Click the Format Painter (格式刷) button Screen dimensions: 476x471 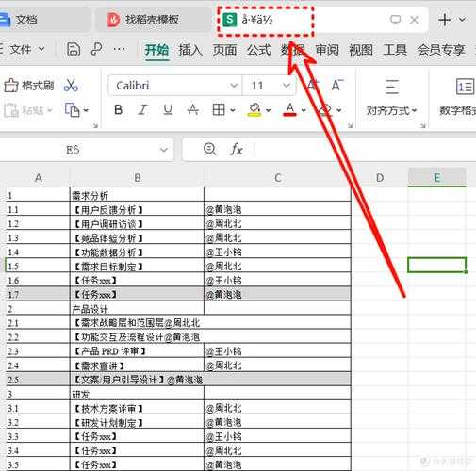click(x=29, y=86)
